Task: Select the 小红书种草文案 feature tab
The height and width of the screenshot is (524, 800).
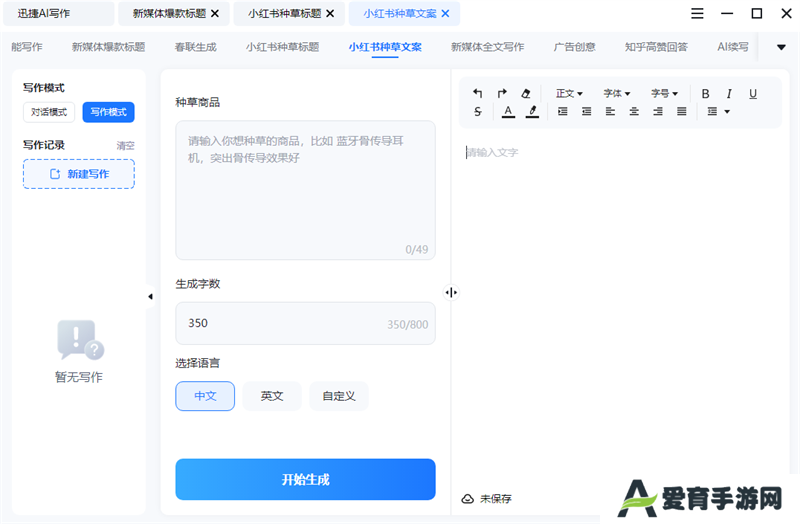Action: click(385, 47)
